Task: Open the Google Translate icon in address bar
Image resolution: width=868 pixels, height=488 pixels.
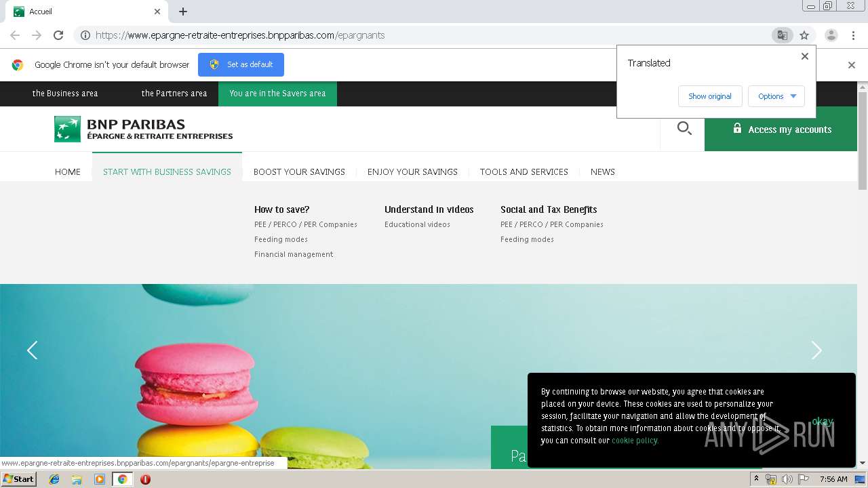Action: pos(782,35)
